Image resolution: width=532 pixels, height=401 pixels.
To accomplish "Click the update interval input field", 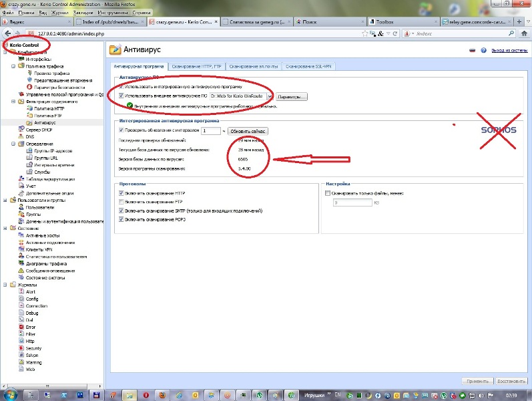I will 210,131.
